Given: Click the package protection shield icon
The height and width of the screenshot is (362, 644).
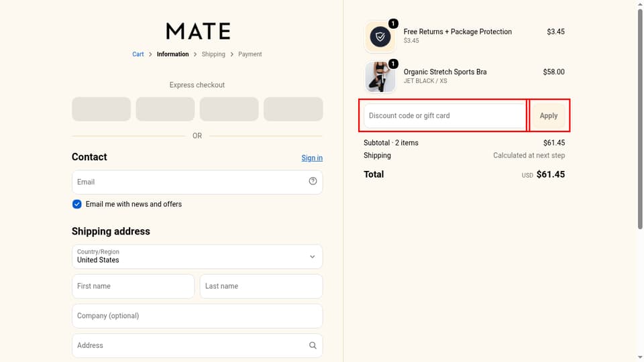Looking at the screenshot, I should (380, 37).
